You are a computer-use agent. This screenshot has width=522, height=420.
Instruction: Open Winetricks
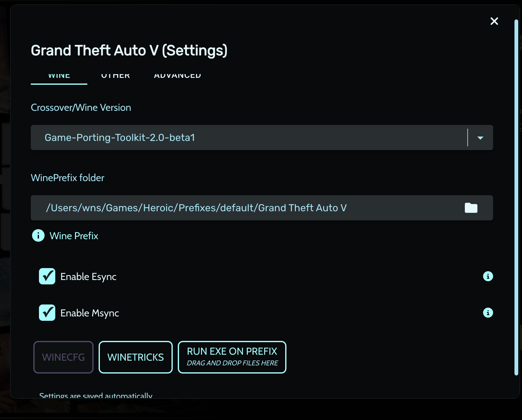coord(136,357)
